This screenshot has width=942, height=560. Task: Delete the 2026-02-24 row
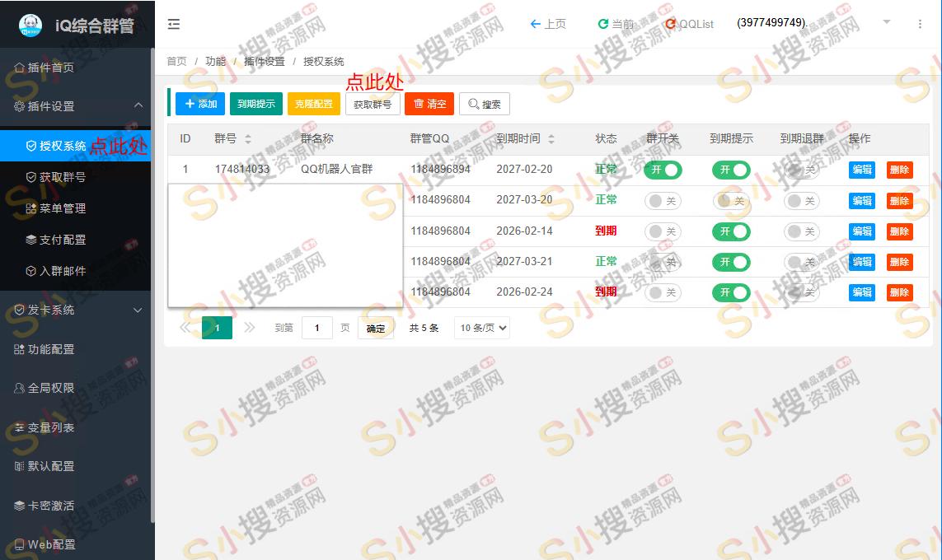tap(899, 293)
